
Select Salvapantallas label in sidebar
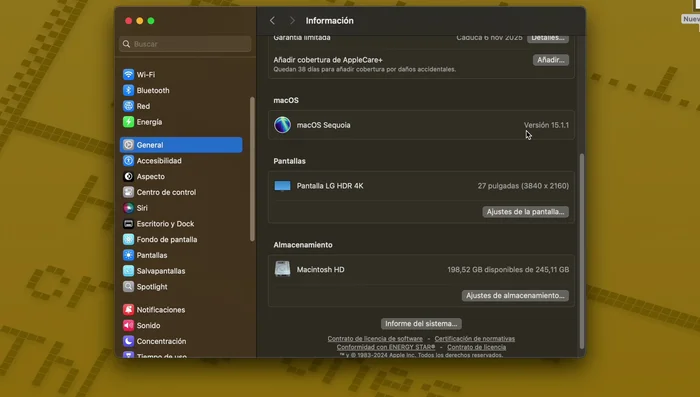pos(161,271)
